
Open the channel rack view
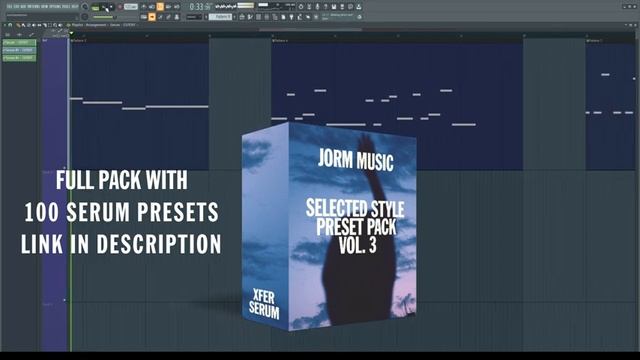pyautogui.click(x=258, y=17)
